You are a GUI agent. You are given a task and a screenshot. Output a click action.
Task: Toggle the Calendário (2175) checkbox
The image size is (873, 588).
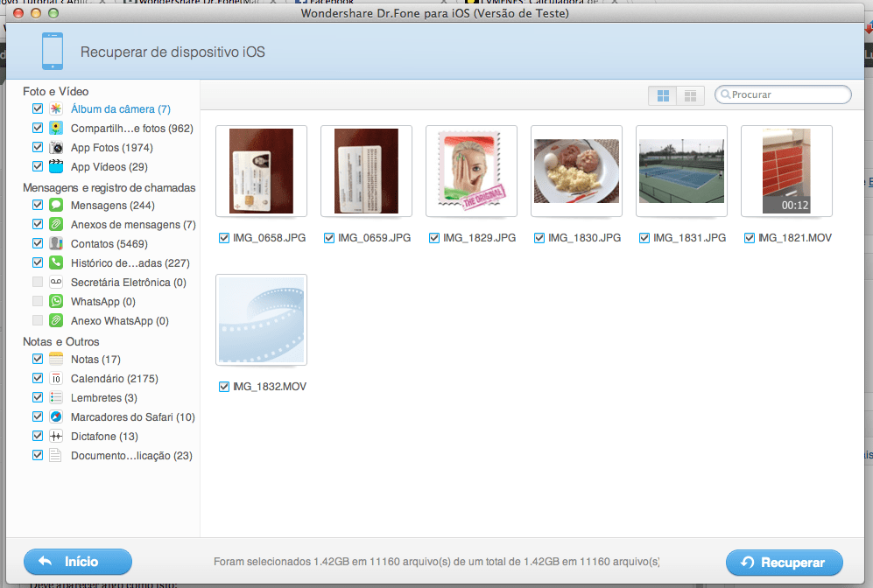pos(38,378)
